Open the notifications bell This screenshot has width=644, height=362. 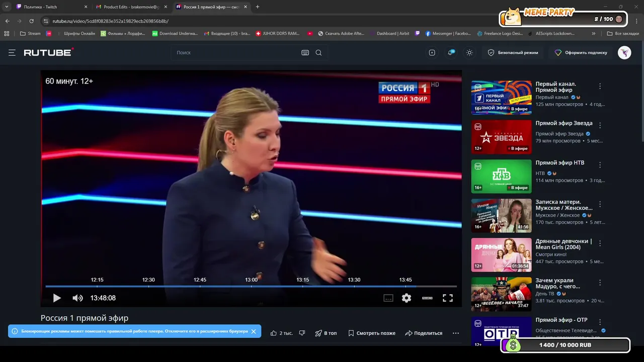[451, 53]
